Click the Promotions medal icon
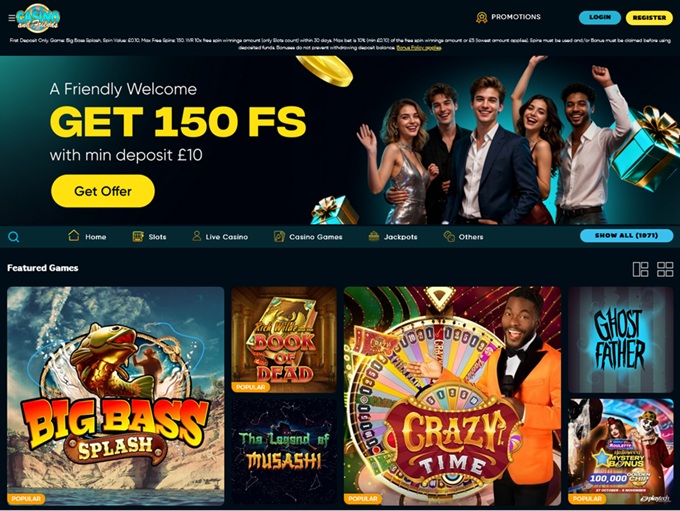Image resolution: width=680 pixels, height=511 pixels. pos(481,17)
